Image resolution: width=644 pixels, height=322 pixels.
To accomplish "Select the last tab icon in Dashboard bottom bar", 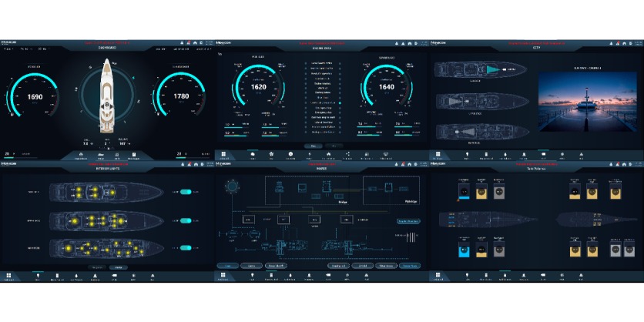I will click(133, 156).
